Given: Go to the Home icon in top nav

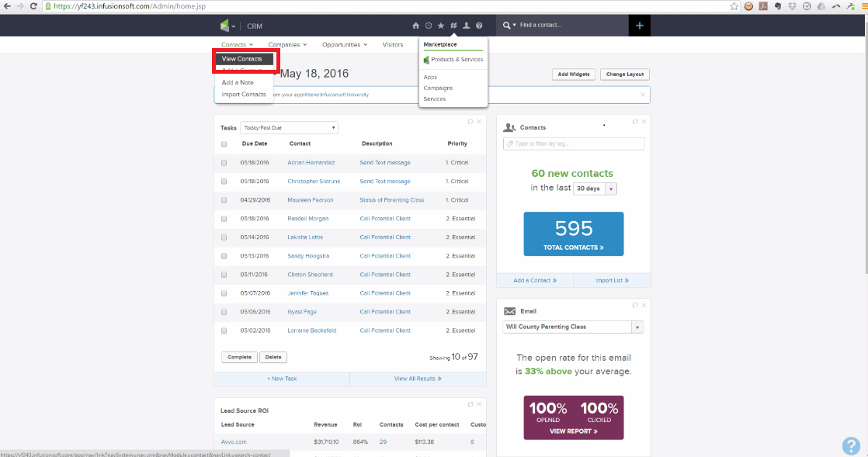Looking at the screenshot, I should (415, 26).
